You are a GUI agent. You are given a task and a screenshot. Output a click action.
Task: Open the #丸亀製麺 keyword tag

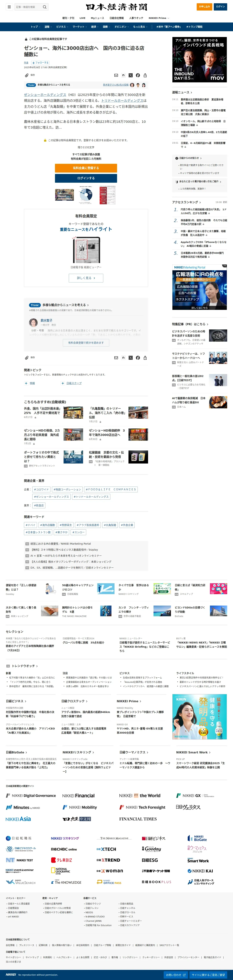click(x=110, y=525)
